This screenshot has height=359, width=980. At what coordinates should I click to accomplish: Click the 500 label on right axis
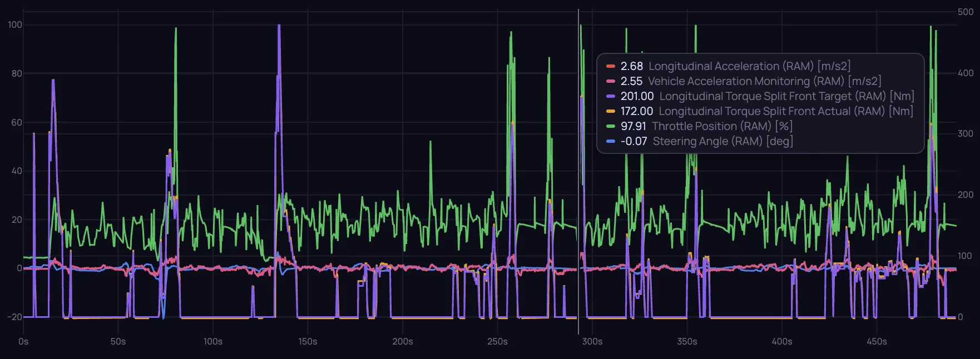coord(966,12)
